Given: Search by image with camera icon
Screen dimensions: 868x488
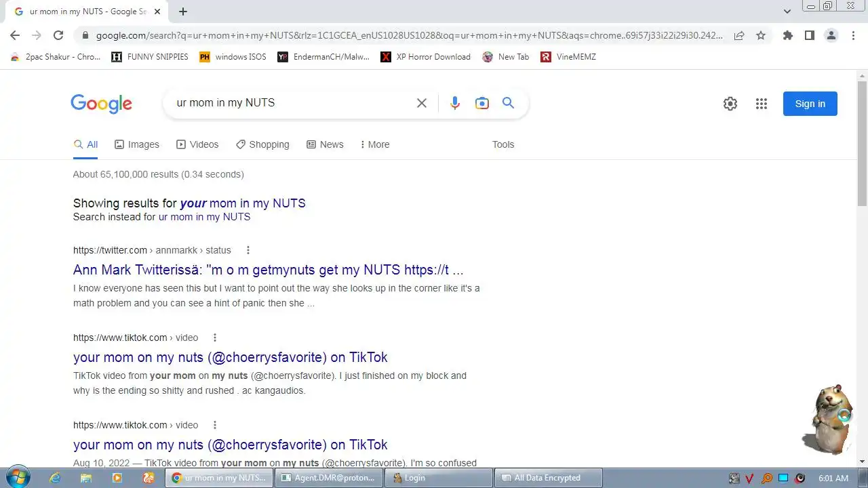Looking at the screenshot, I should (482, 103).
